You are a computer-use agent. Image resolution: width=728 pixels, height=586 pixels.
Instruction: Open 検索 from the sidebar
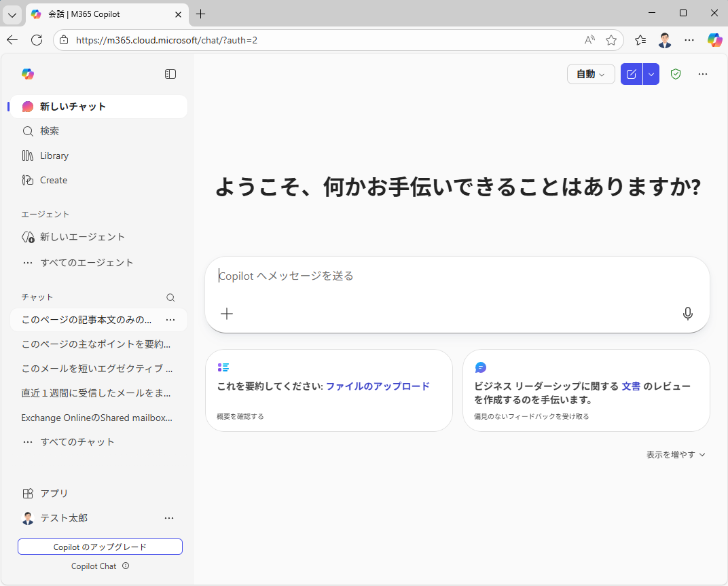[50, 131]
